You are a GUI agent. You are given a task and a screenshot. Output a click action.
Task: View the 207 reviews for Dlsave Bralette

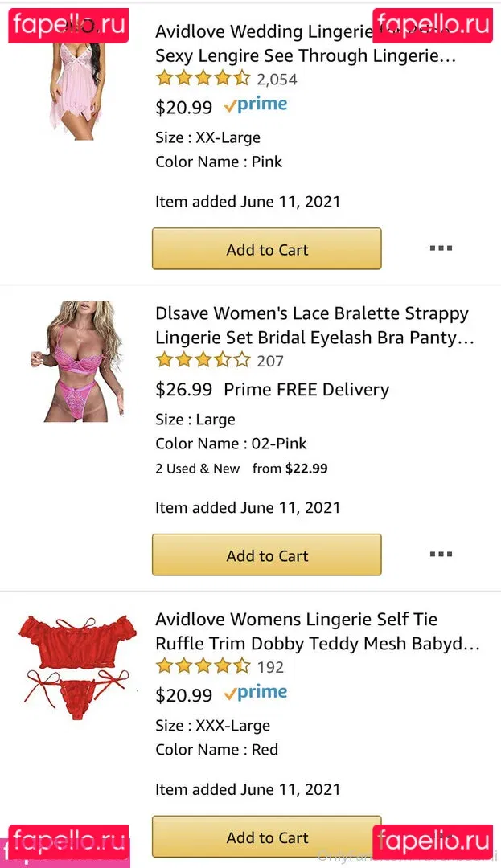pos(270,361)
